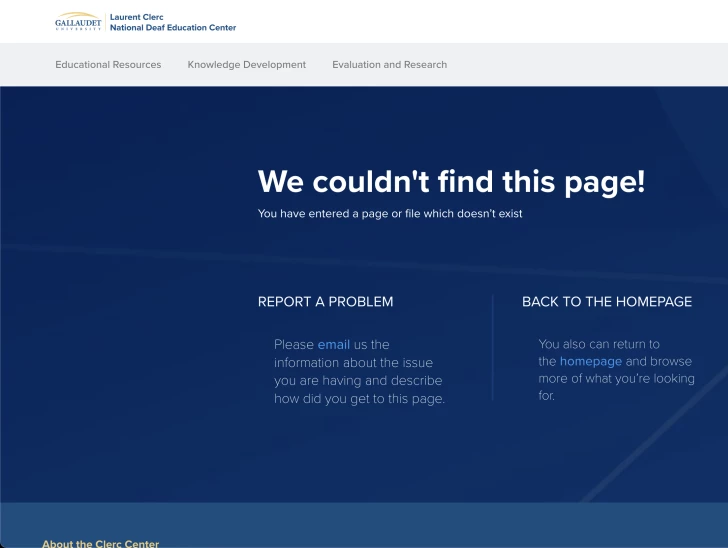The height and width of the screenshot is (548, 728).
Task: Open Laurent Clerc National Deaf Education Center title
Action: [172, 22]
